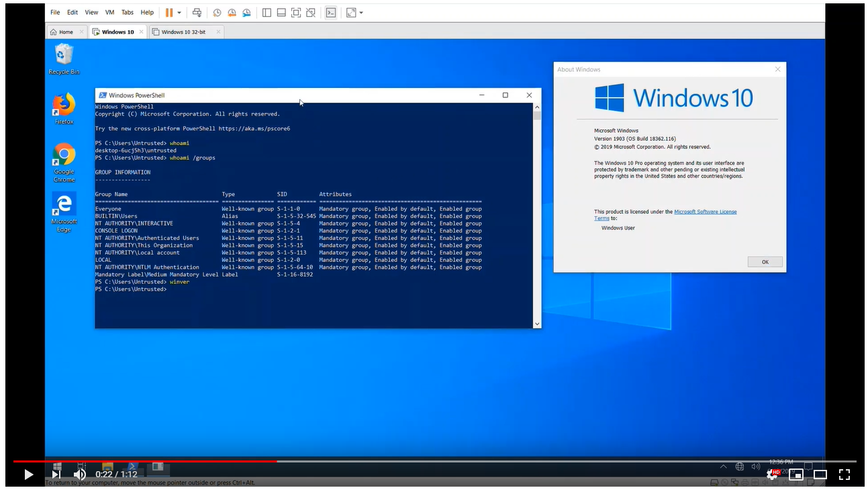Open the VM menu
868x490 pixels.
[x=109, y=12]
